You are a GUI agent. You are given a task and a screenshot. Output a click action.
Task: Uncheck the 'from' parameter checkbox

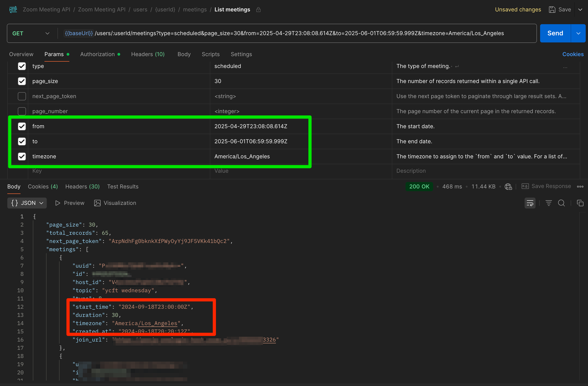point(22,126)
